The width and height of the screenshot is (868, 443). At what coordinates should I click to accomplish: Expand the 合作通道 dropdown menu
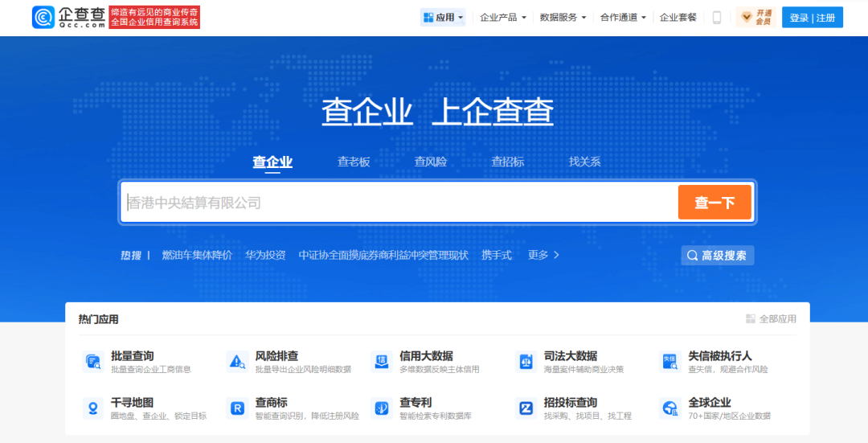click(x=644, y=18)
